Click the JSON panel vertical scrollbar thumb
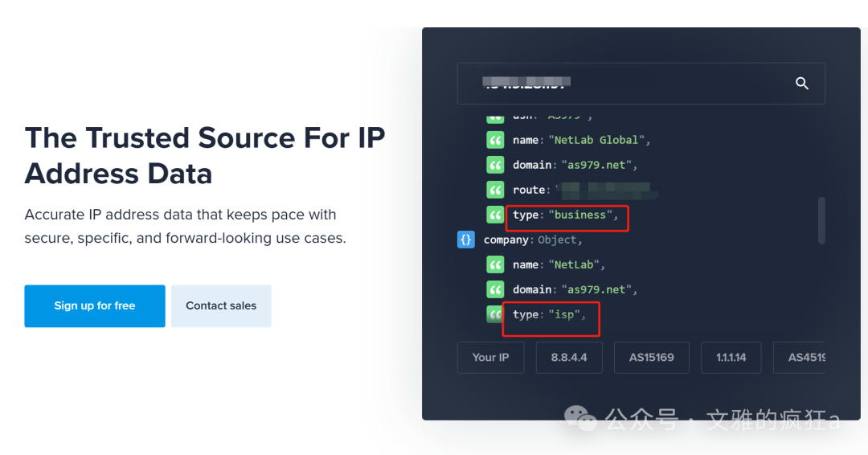 pyautogui.click(x=821, y=220)
